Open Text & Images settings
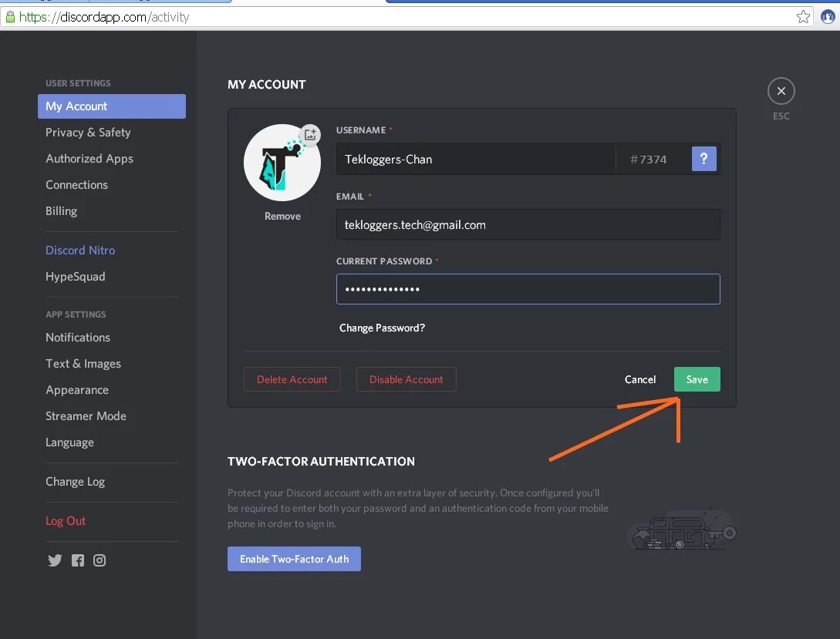This screenshot has width=840, height=639. pyautogui.click(x=83, y=363)
